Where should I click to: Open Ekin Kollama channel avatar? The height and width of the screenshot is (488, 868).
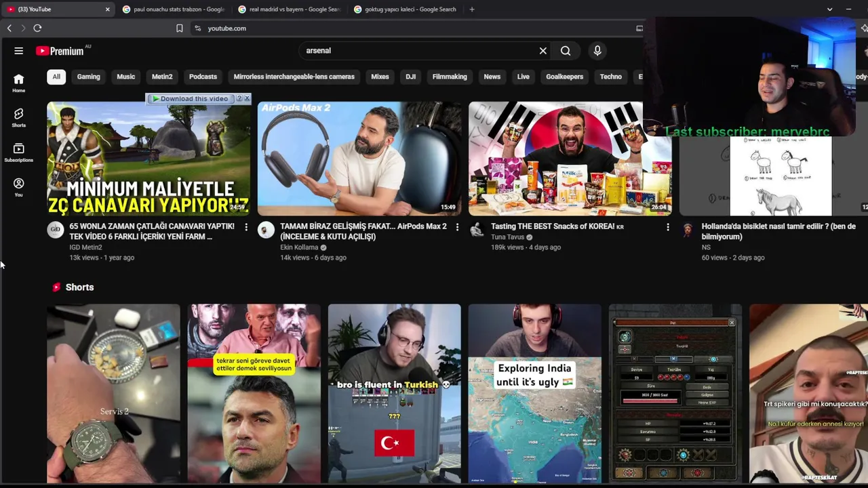267,230
